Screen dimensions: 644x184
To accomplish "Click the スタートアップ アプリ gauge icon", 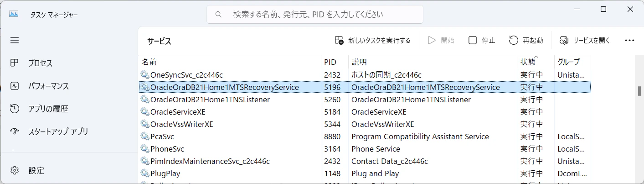I will (x=15, y=131).
